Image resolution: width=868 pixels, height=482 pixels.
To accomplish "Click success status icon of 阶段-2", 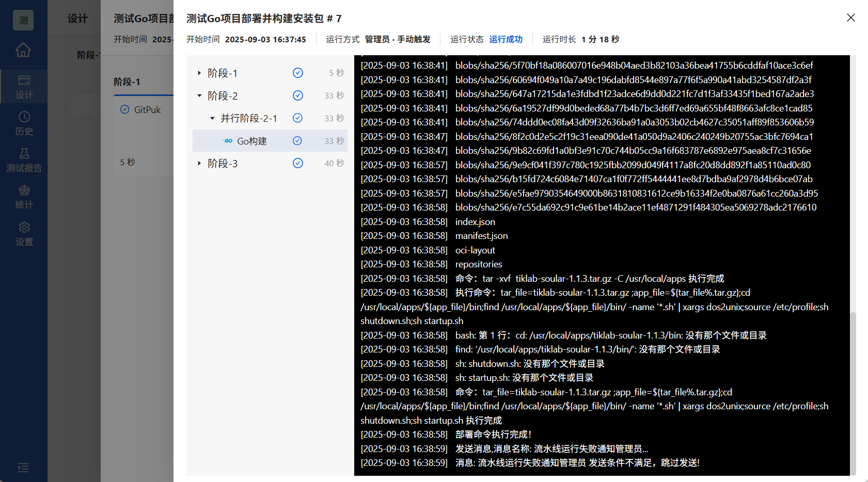I will point(298,95).
